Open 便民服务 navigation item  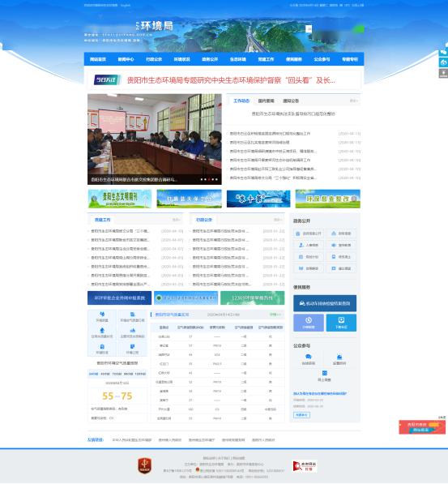(x=294, y=59)
